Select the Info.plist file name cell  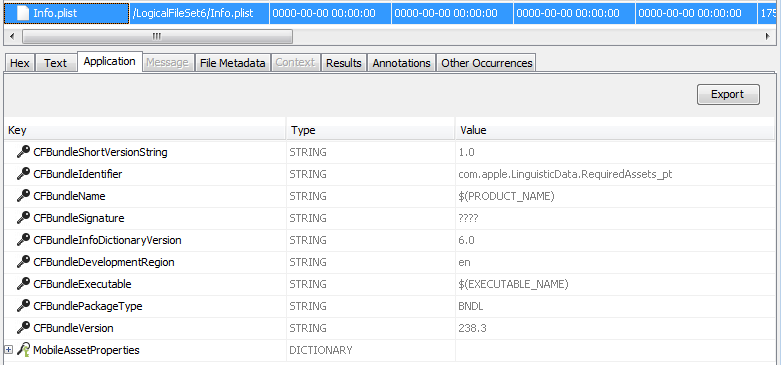(x=66, y=13)
